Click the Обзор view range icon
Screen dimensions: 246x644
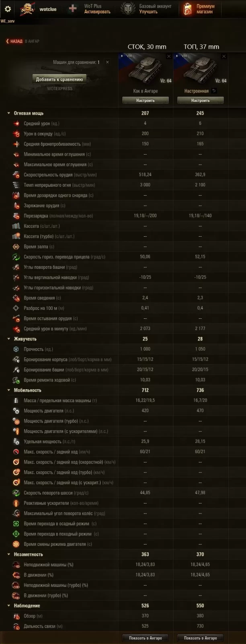pyautogui.click(x=16, y=616)
